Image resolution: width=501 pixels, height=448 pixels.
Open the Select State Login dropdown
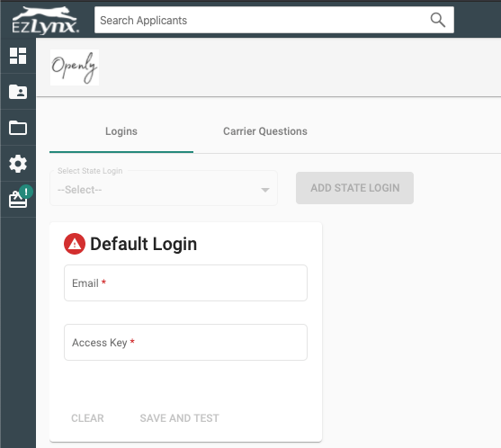(164, 188)
